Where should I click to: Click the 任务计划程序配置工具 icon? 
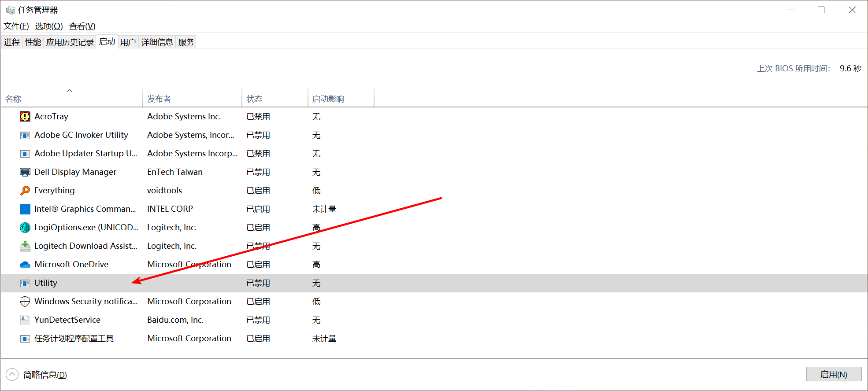[25, 339]
